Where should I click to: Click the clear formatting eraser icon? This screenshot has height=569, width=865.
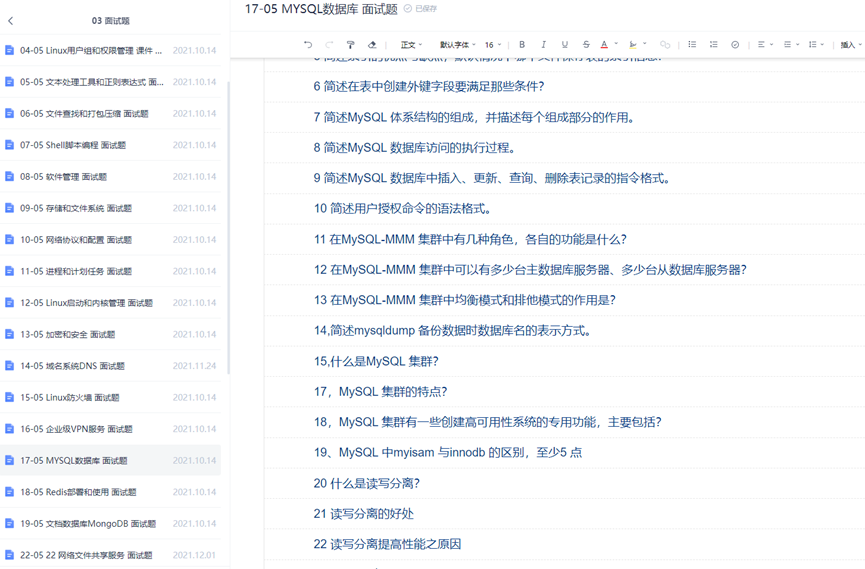[x=372, y=45]
